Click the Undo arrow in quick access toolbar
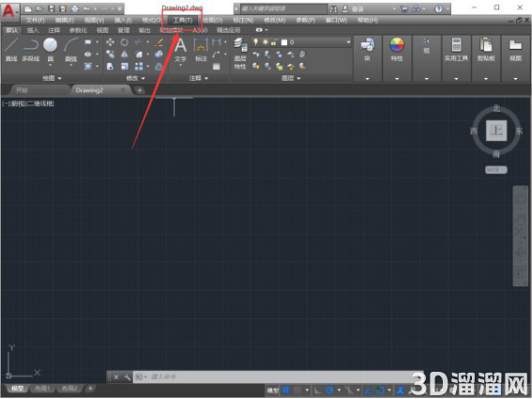 (86, 8)
